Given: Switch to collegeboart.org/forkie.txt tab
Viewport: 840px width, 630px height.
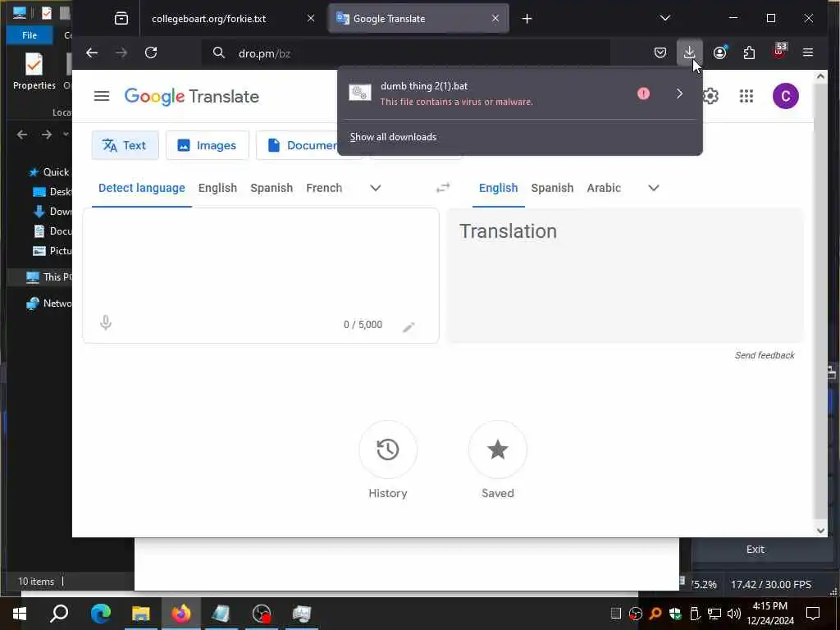Looking at the screenshot, I should 231,19.
